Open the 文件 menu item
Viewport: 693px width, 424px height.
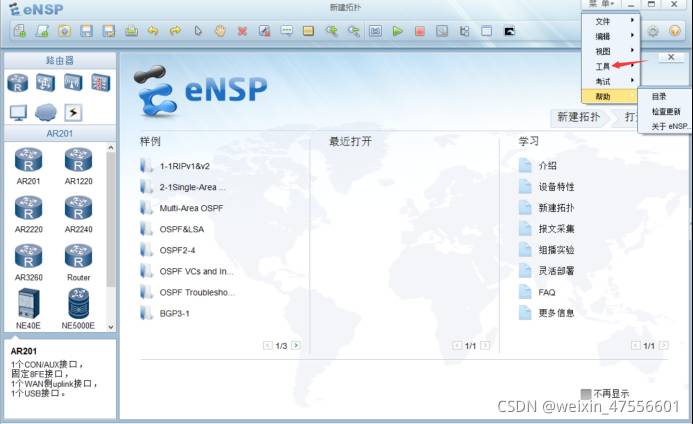610,21
